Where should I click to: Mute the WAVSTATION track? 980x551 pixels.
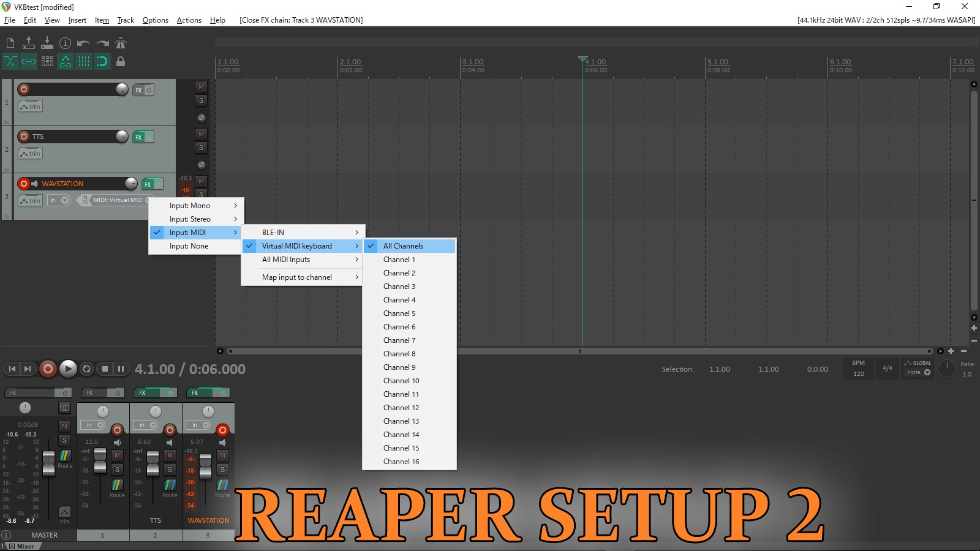click(201, 181)
